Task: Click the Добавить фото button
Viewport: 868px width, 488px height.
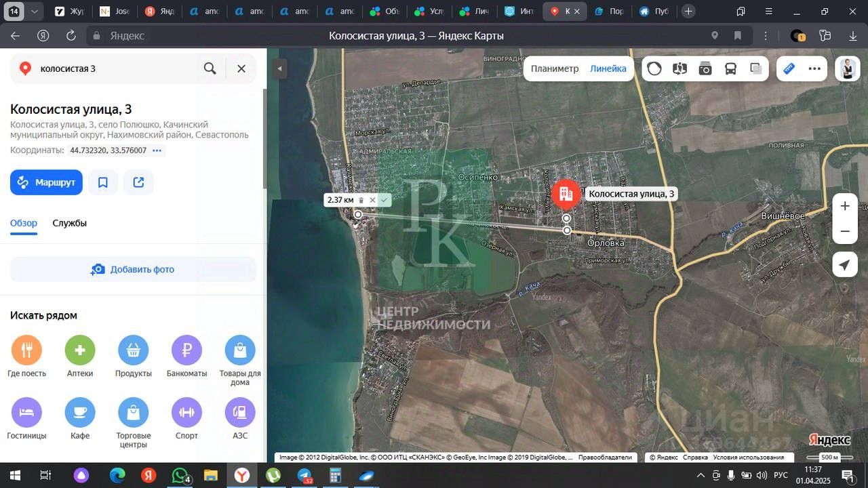Action: point(133,269)
